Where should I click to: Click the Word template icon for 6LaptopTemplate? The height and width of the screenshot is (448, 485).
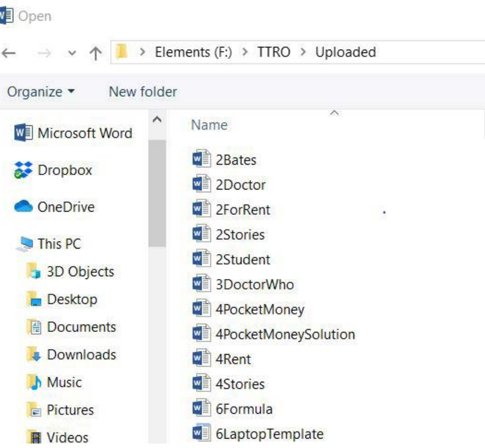coord(202,433)
